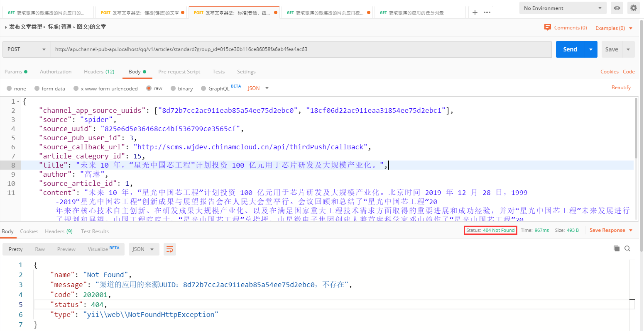Expand the No Environment selector

pos(563,8)
